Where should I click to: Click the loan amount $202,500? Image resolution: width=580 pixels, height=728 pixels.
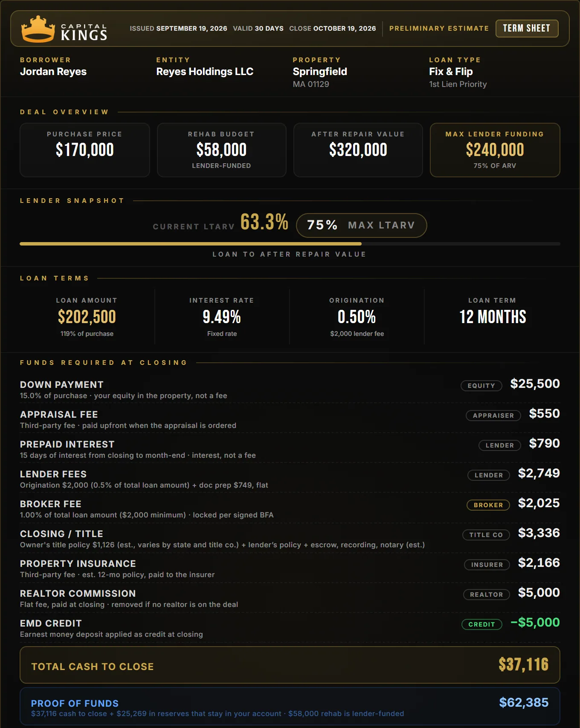pos(87,317)
